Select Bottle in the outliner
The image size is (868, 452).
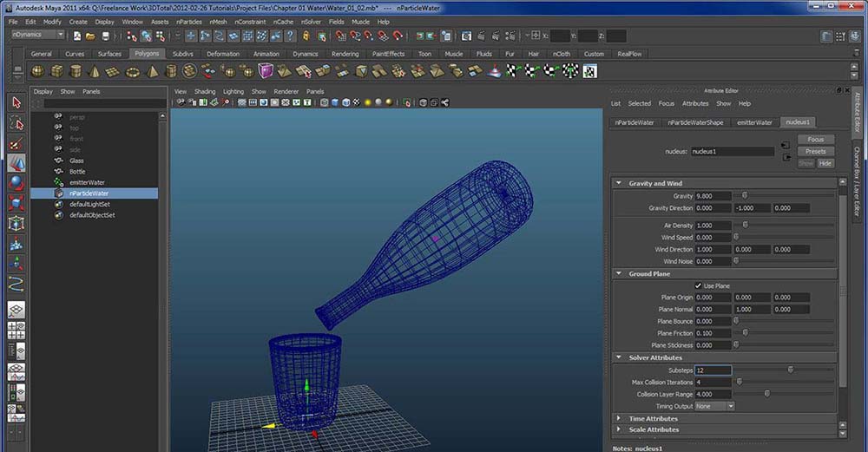77,172
